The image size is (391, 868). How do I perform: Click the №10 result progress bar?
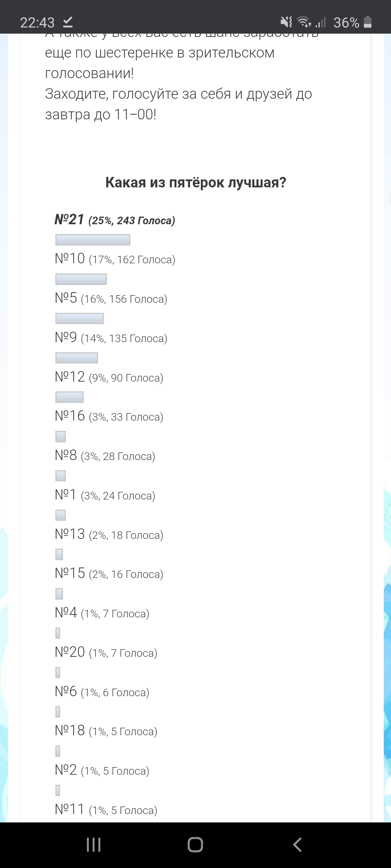pos(81,279)
